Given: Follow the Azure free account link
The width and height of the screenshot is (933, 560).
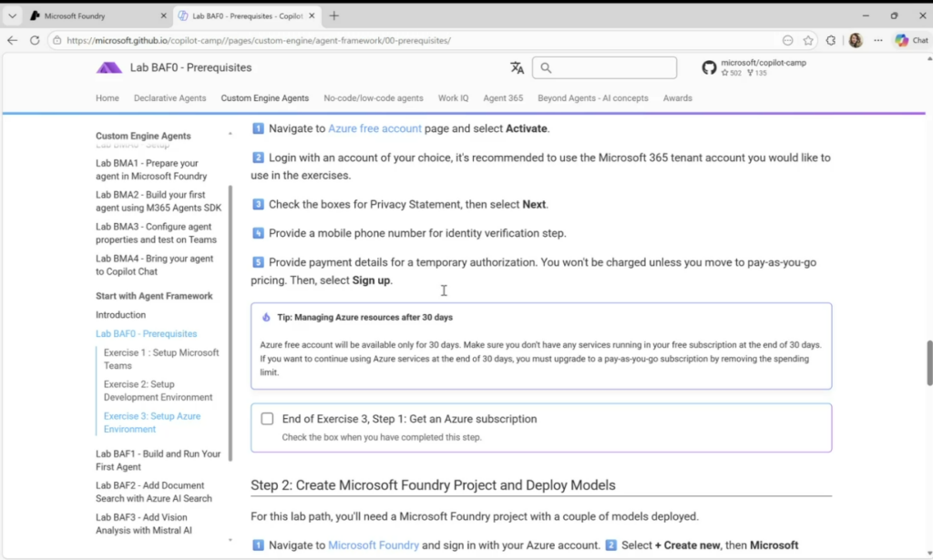Looking at the screenshot, I should (374, 128).
